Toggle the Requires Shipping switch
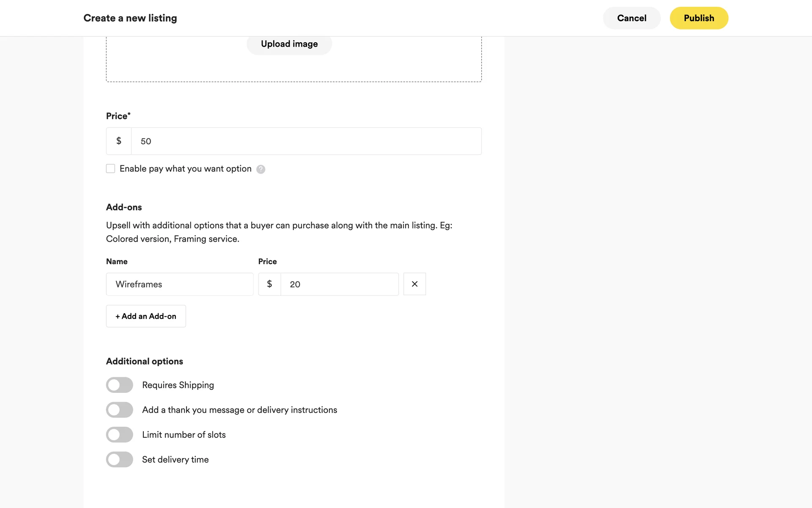Image resolution: width=812 pixels, height=508 pixels. 119,385
